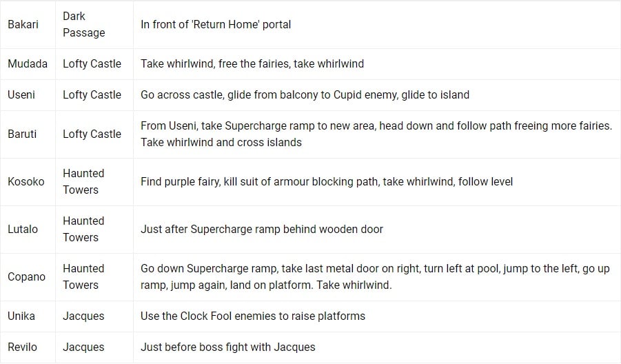Screen dimensions: 621x364
Task: Select the Useni name cell
Action: (21, 94)
